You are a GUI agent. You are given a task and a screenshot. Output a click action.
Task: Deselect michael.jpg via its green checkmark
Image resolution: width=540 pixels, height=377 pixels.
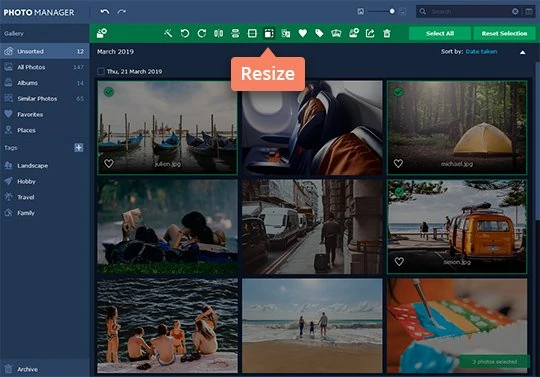coord(398,92)
